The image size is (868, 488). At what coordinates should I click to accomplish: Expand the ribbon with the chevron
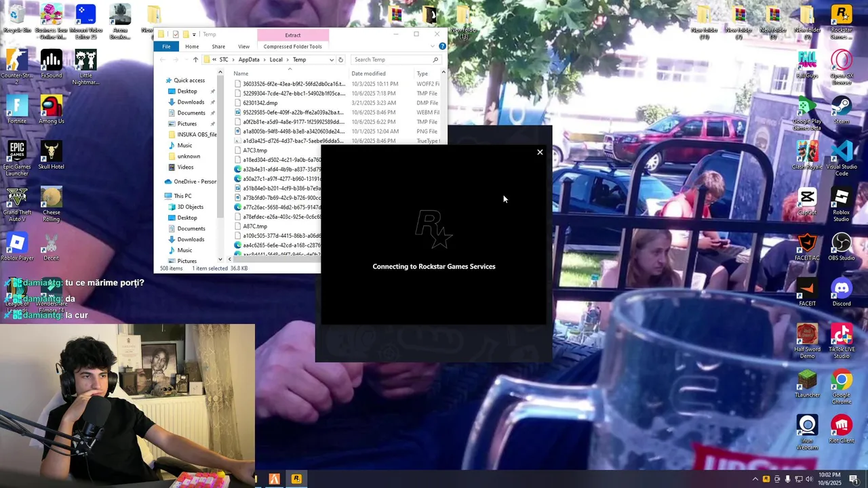point(433,47)
